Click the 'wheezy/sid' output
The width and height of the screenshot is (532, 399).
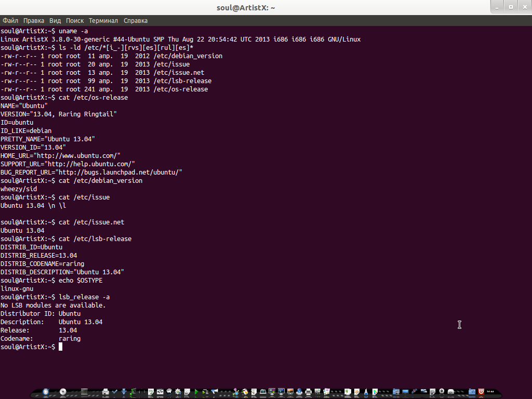[19, 189]
